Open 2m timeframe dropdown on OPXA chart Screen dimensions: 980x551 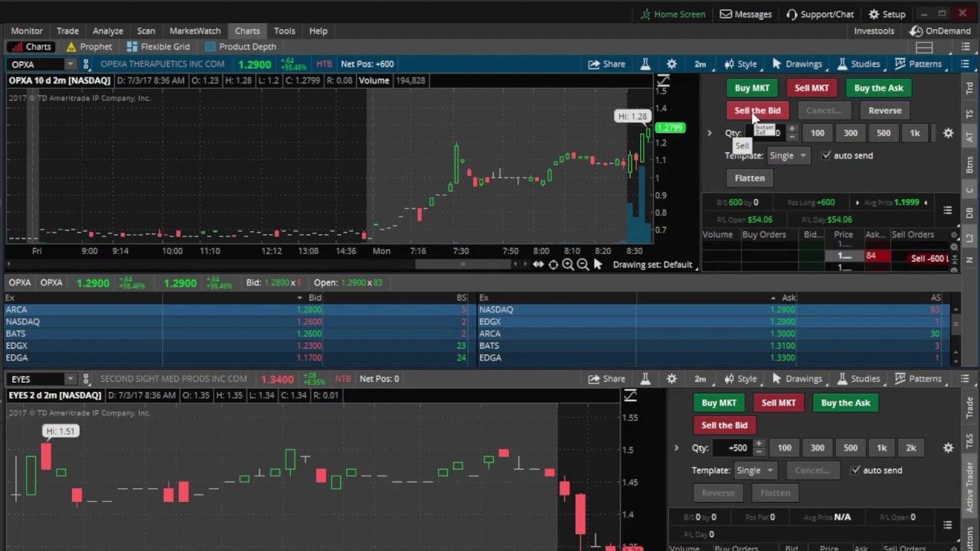pyautogui.click(x=700, y=64)
